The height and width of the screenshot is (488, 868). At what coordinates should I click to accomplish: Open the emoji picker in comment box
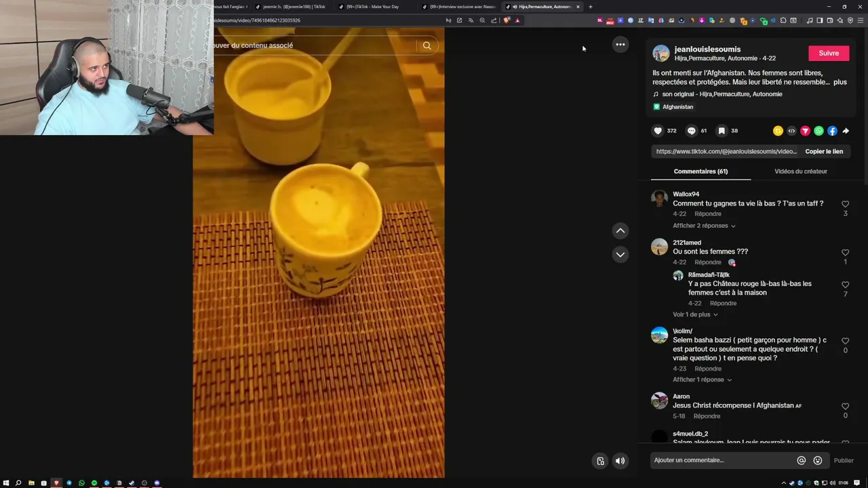pos(818,460)
